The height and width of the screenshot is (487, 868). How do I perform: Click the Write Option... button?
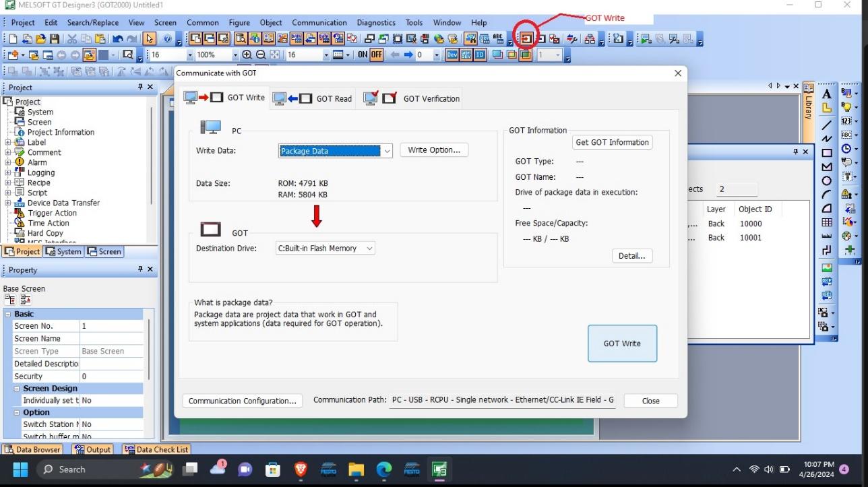[434, 150]
